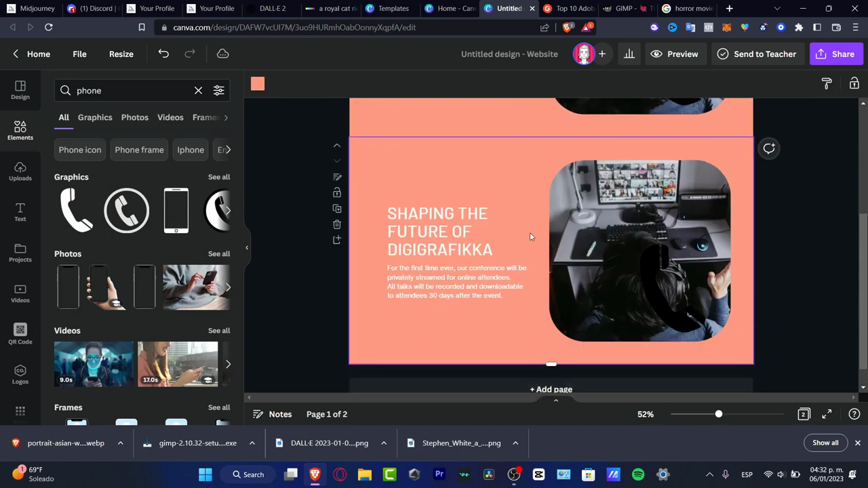
Task: Add a new page below
Action: coord(551,389)
